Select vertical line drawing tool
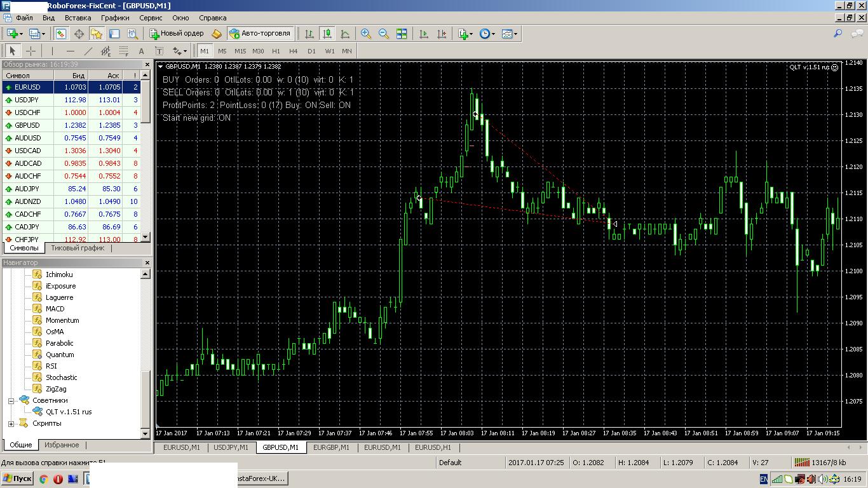 point(52,51)
